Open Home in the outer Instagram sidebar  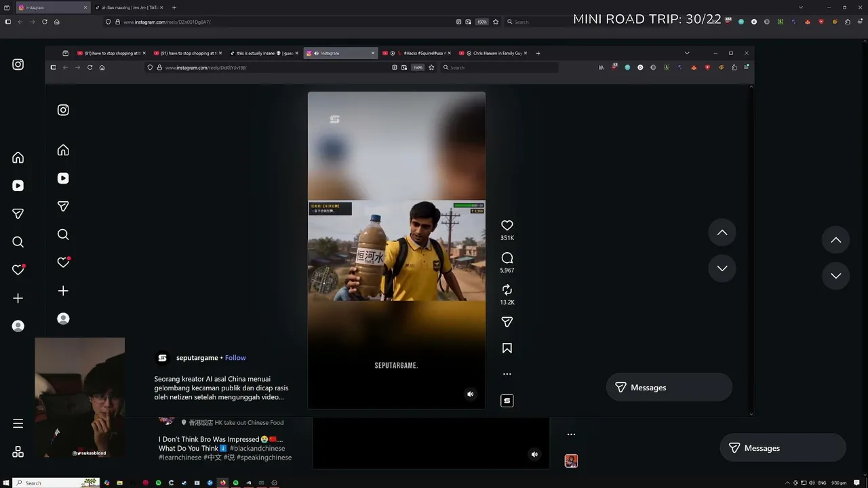click(18, 158)
